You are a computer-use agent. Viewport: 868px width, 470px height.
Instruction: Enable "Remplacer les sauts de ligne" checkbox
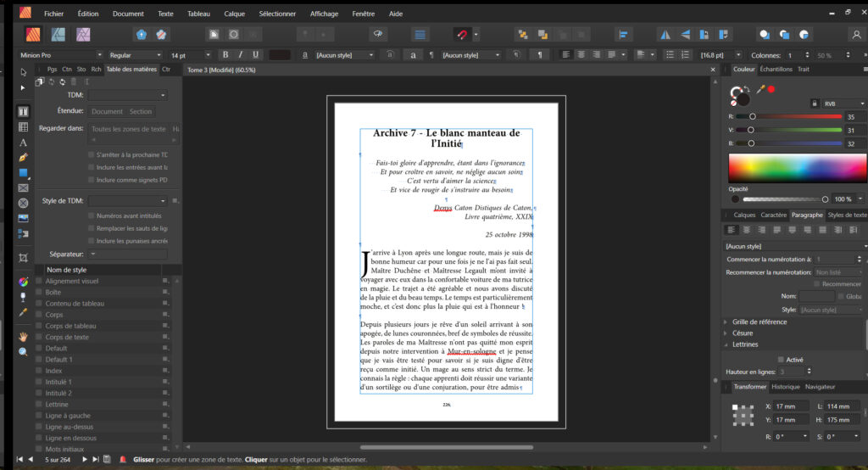tap(91, 228)
